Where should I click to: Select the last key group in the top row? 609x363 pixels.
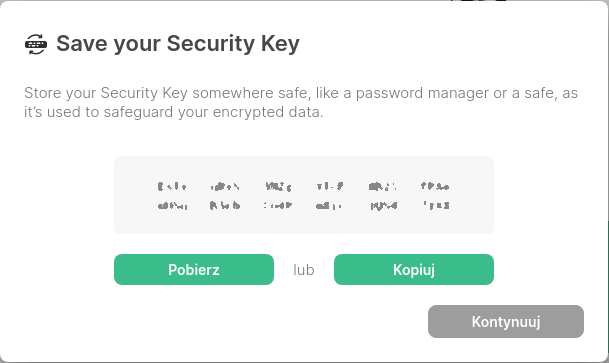point(435,187)
